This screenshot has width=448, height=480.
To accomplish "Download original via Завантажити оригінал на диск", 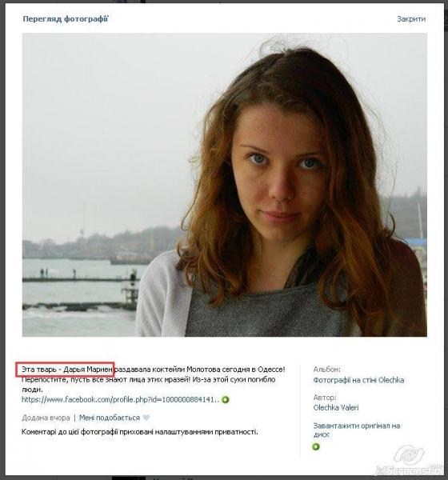I will (357, 430).
